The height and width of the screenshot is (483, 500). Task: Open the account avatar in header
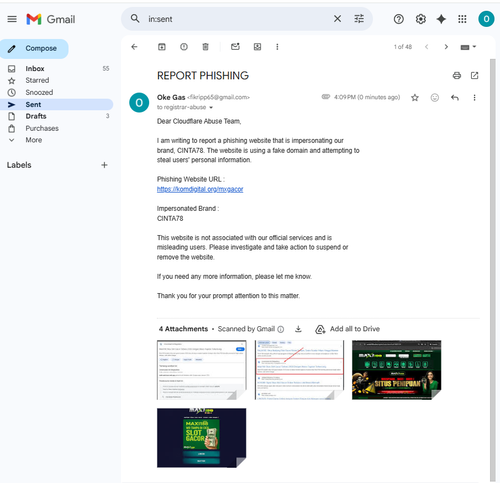486,19
